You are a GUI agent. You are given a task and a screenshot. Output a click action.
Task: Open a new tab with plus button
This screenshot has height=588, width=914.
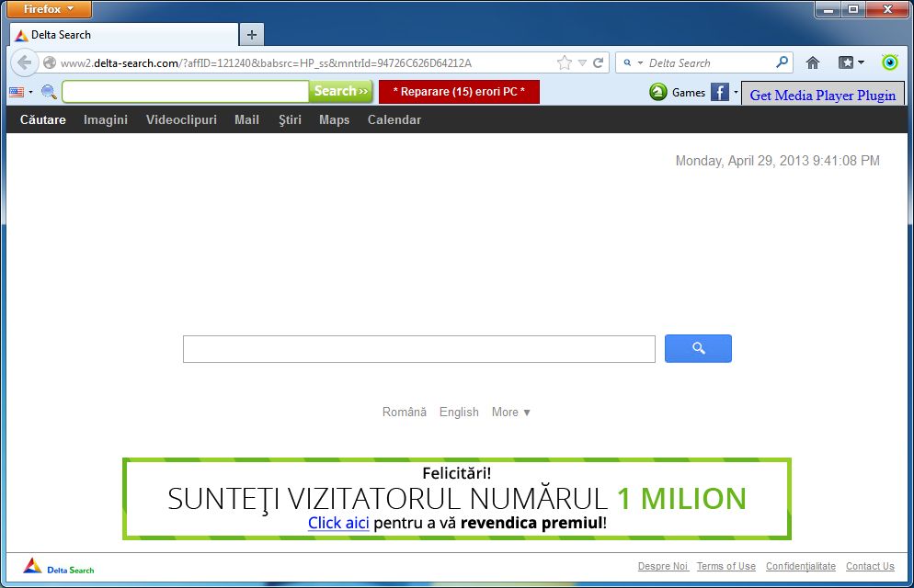point(252,35)
